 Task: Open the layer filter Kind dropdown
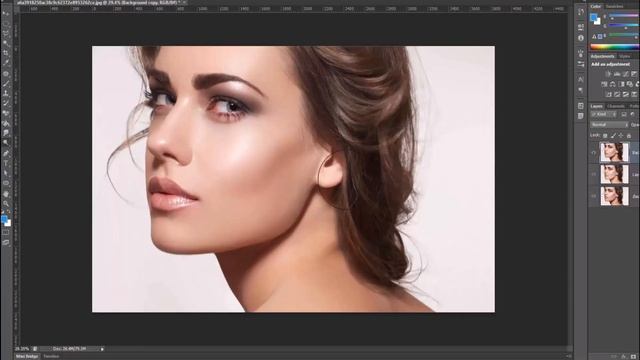[603, 115]
